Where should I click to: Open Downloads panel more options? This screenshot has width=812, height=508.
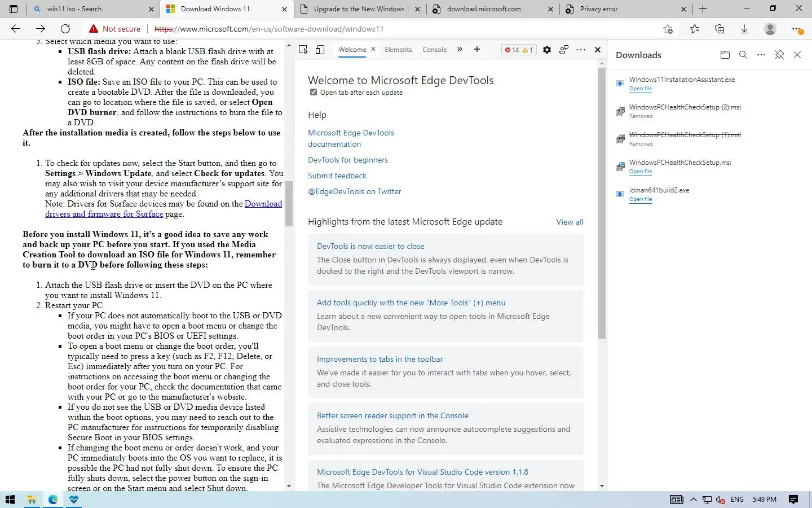(761, 55)
